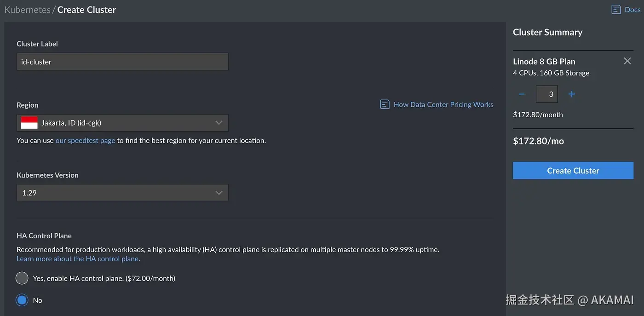The height and width of the screenshot is (316, 644).
Task: Open the 1.29 version selector
Action: 115,193
